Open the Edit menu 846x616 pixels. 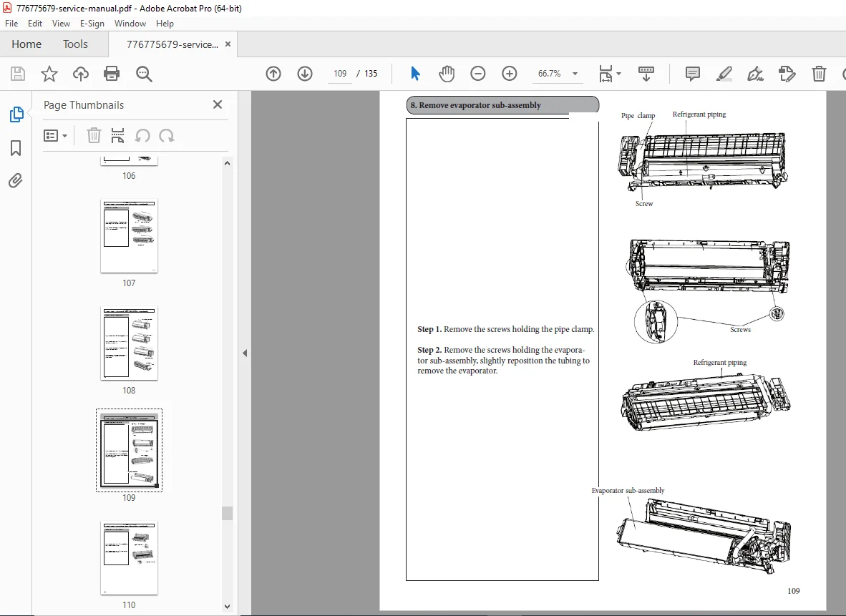coord(35,24)
